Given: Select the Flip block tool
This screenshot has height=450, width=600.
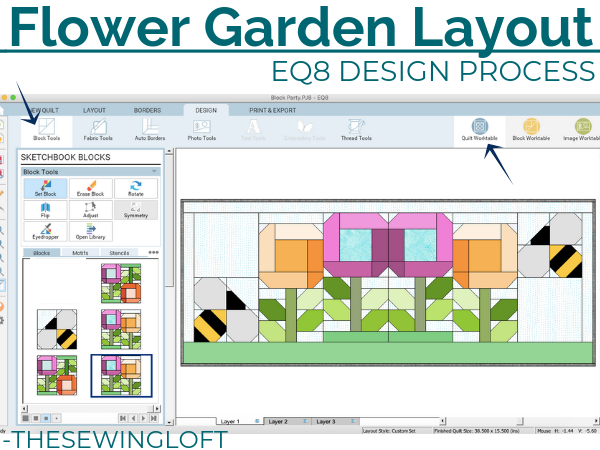Looking at the screenshot, I should tap(46, 210).
